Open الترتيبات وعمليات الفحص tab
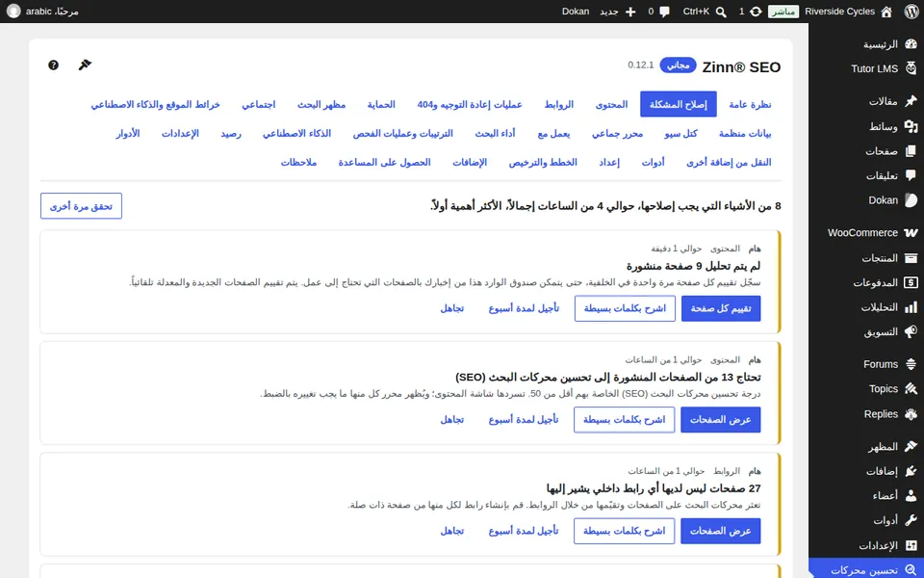The height and width of the screenshot is (578, 924). [x=403, y=133]
